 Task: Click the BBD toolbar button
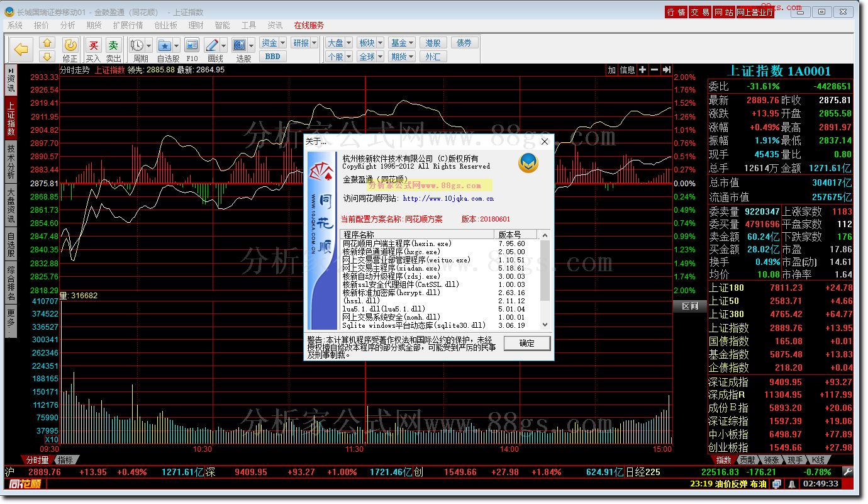[273, 57]
